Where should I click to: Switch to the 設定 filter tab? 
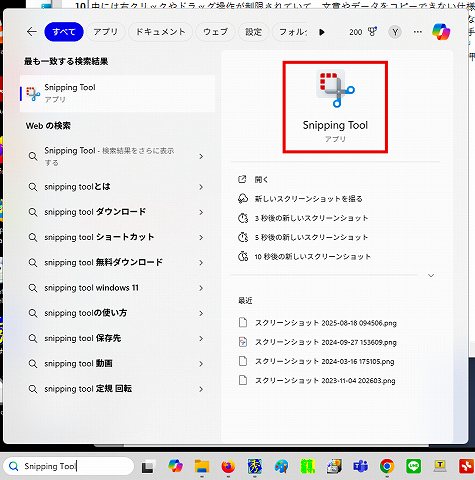[x=253, y=32]
